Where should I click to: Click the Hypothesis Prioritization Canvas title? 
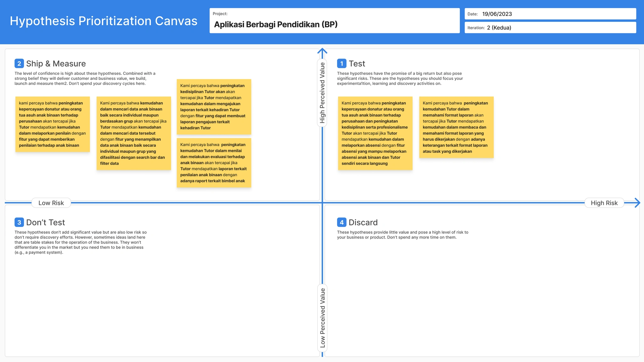click(x=103, y=21)
